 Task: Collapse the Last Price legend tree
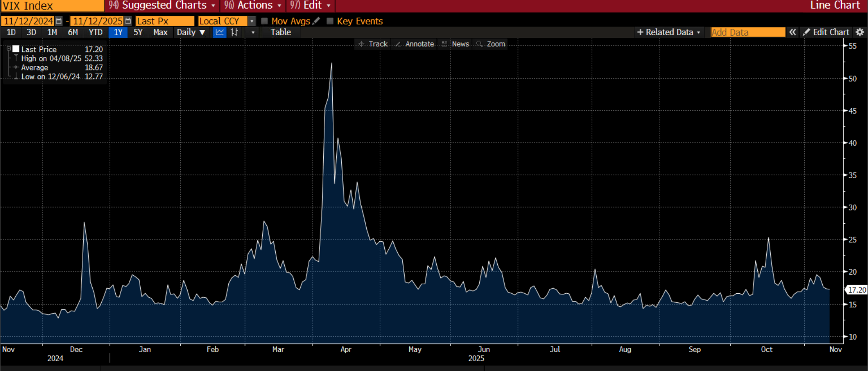9,49
